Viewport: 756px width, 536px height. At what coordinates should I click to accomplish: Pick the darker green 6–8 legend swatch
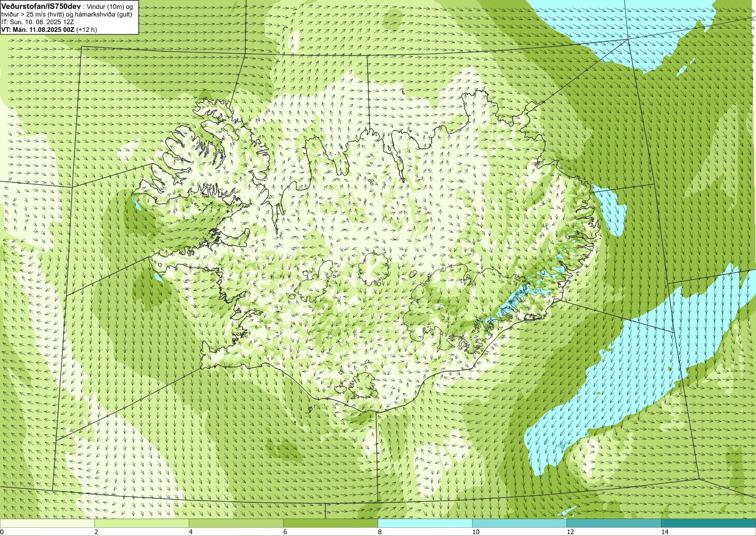tap(331, 523)
